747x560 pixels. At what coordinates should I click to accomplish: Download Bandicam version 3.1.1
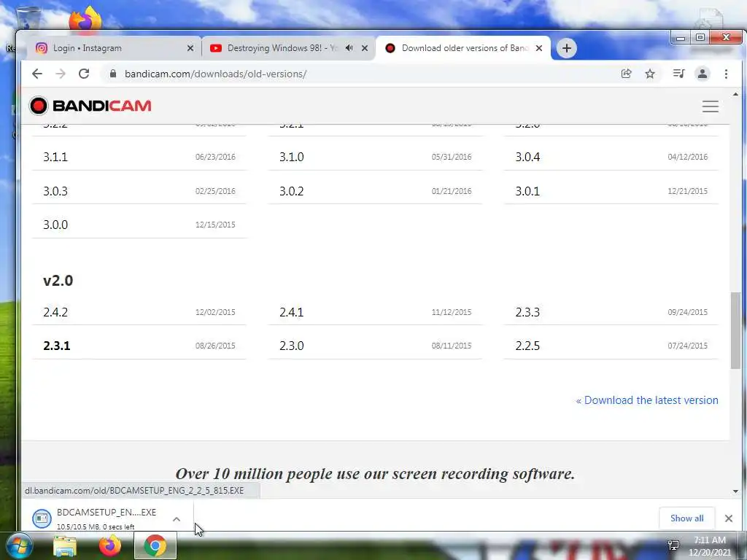[x=139, y=157]
